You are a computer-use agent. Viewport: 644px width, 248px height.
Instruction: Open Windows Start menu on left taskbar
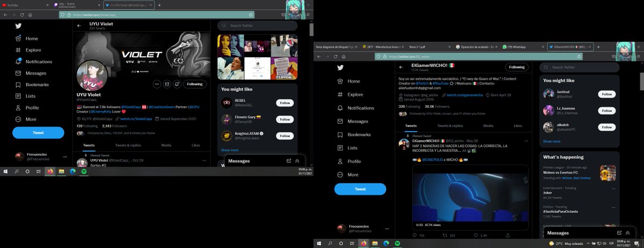[x=5, y=171]
